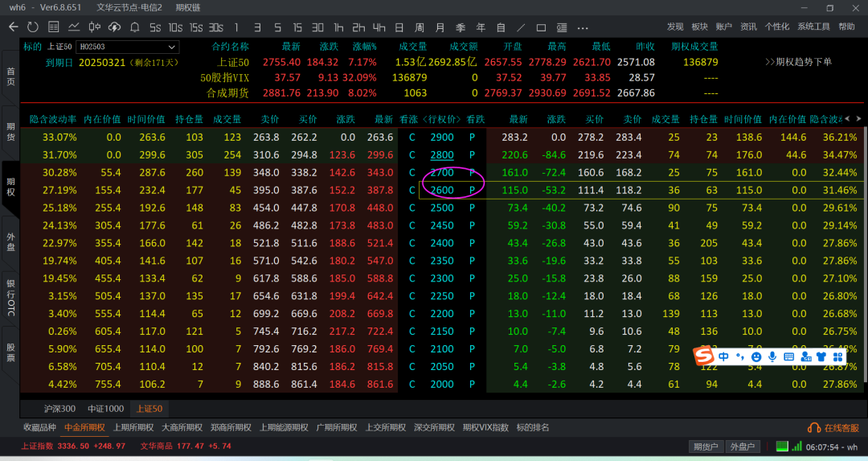Open the 系统工具 menu

pyautogui.click(x=813, y=27)
